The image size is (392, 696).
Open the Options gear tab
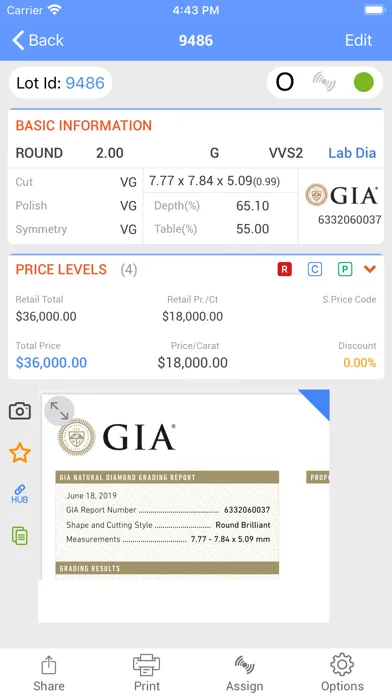[342, 673]
